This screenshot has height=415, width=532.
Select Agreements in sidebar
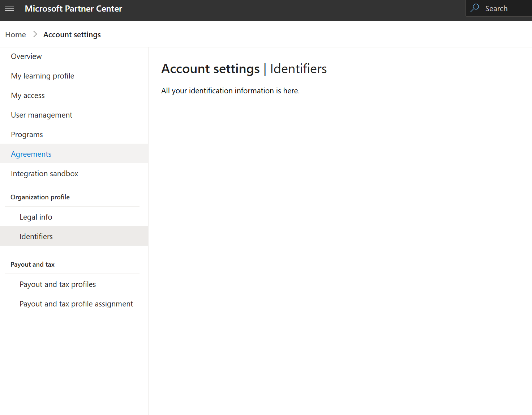[31, 154]
